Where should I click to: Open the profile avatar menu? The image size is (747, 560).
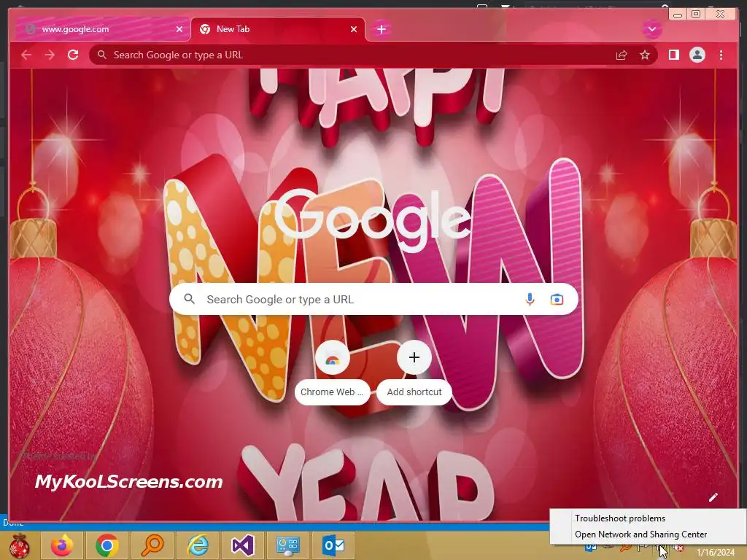pos(697,55)
